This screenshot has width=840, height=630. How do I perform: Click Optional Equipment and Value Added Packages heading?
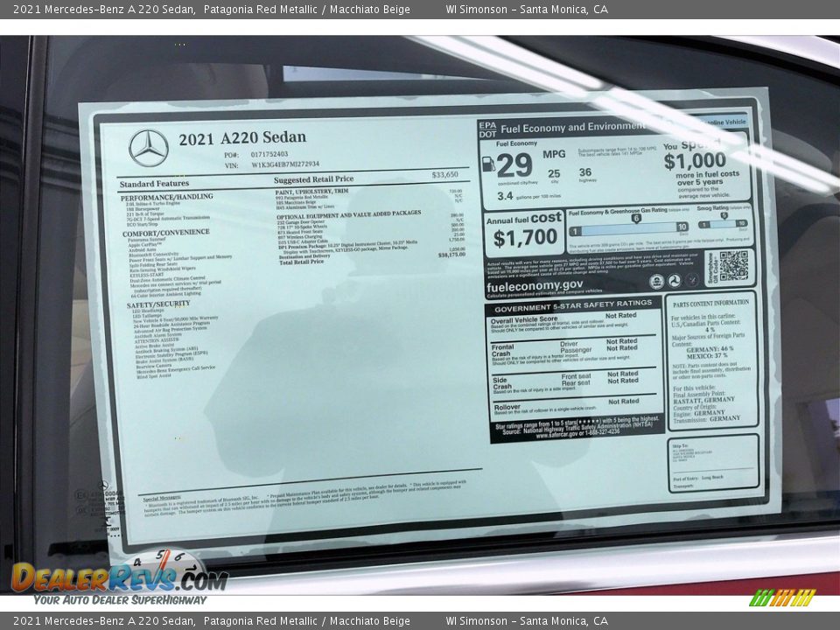click(x=349, y=215)
